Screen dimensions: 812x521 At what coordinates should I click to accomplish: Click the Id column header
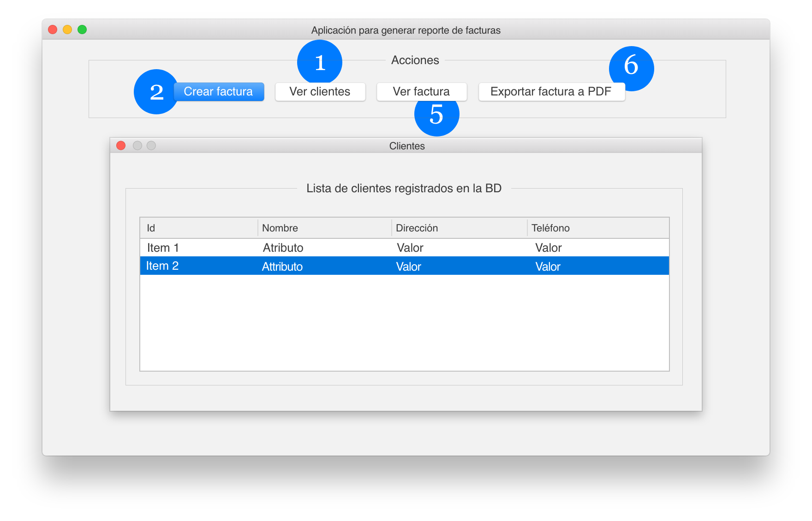pyautogui.click(x=150, y=228)
